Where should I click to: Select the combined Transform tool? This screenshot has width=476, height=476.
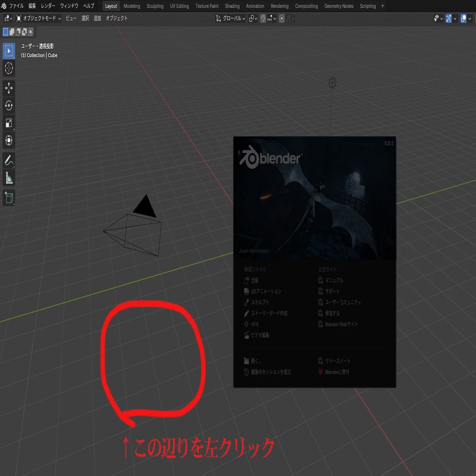(9, 140)
